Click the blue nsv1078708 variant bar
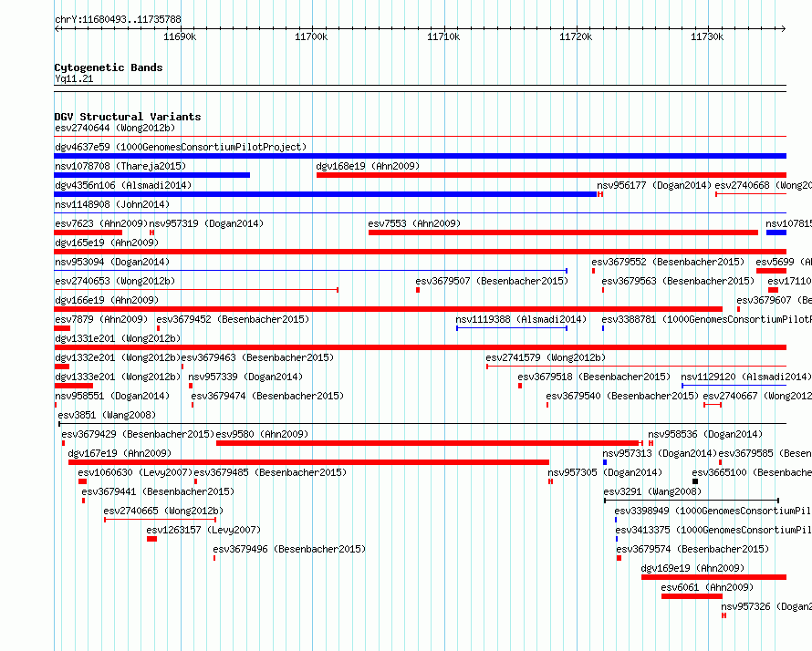812x651 pixels. coord(152,175)
